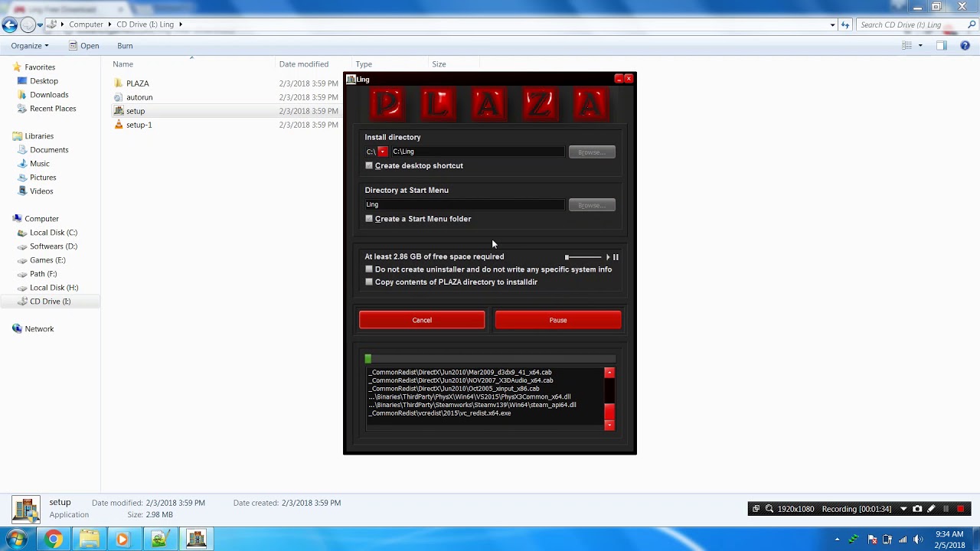Enable Copy contents of PLAZA directory option
This screenshot has height=551, width=980.
tap(369, 282)
